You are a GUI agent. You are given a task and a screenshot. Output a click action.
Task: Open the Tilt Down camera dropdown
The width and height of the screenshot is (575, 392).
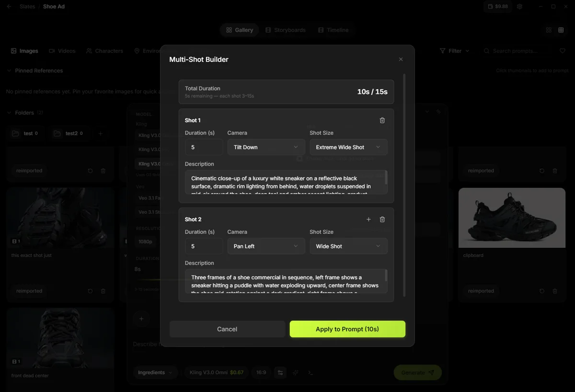[x=265, y=147]
